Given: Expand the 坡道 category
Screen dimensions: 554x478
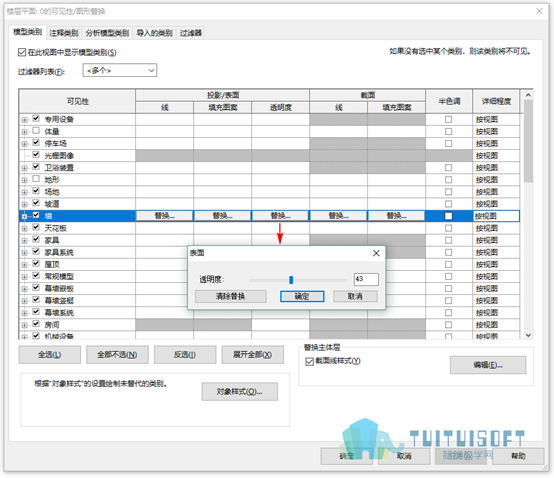Looking at the screenshot, I should pyautogui.click(x=24, y=204).
